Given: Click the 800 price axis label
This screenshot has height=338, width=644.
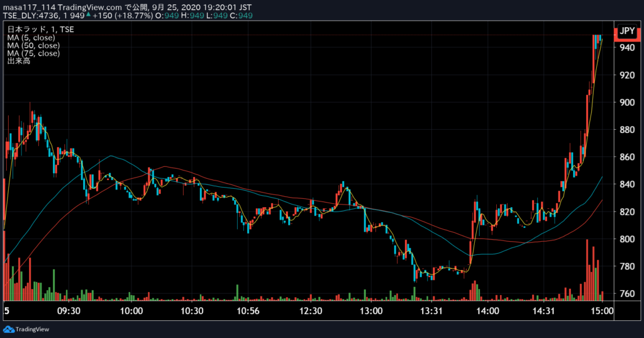Looking at the screenshot, I should [627, 239].
